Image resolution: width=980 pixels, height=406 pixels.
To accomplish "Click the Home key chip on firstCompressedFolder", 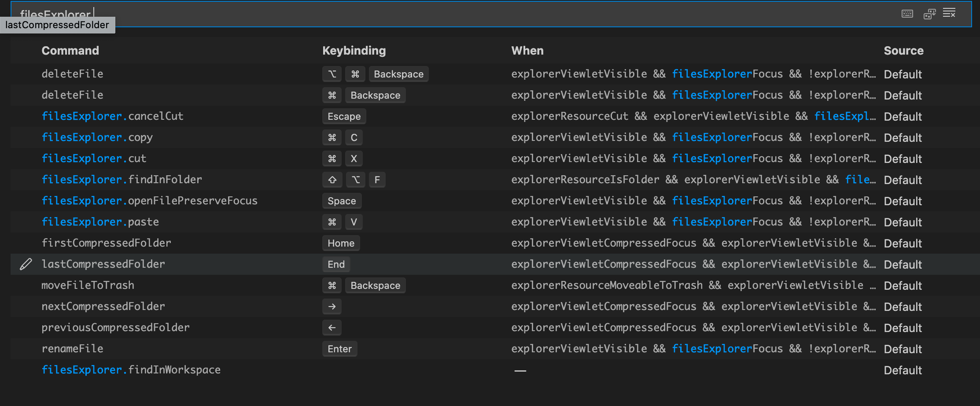I will tap(341, 243).
